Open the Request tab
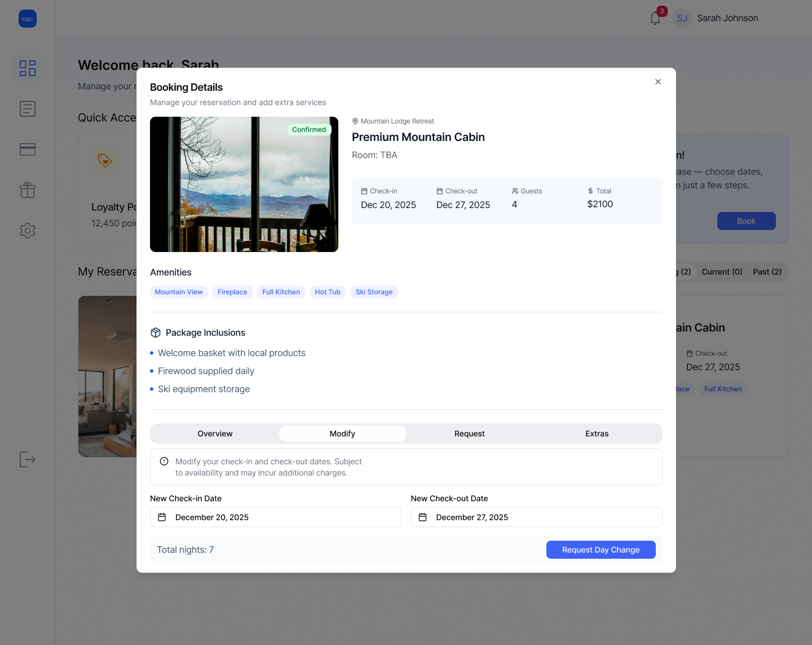The width and height of the screenshot is (812, 645). point(469,434)
